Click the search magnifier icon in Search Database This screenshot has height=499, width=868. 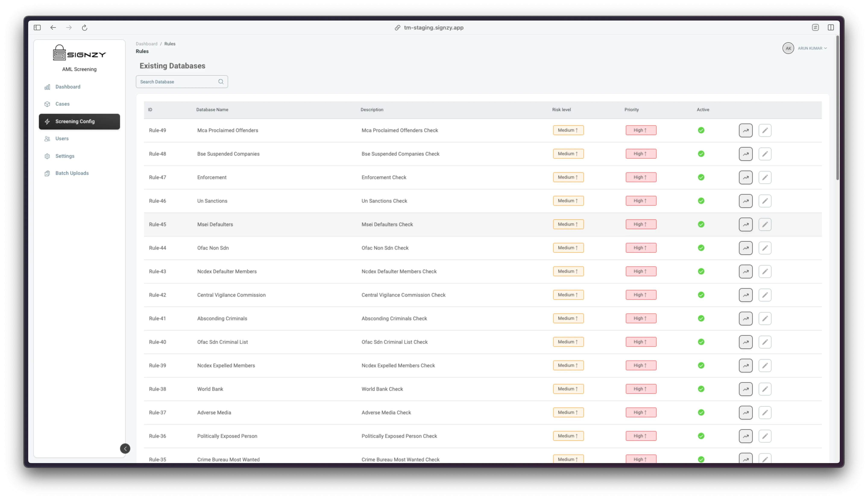point(221,82)
